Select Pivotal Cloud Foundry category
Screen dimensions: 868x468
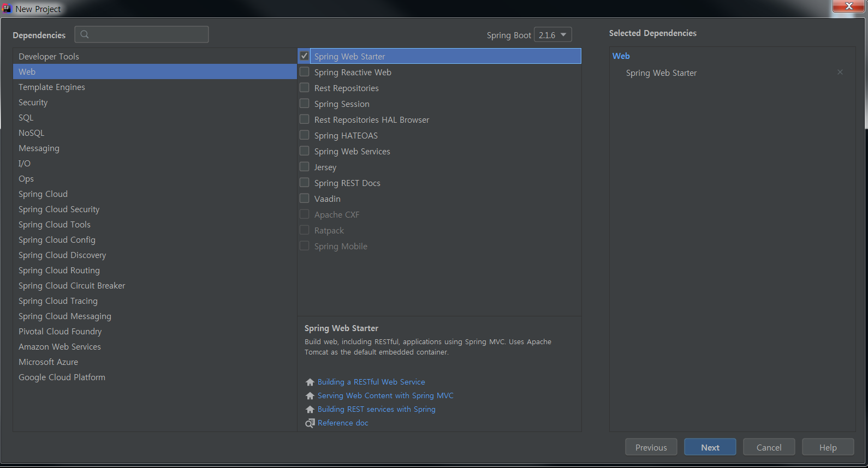[x=155, y=331]
